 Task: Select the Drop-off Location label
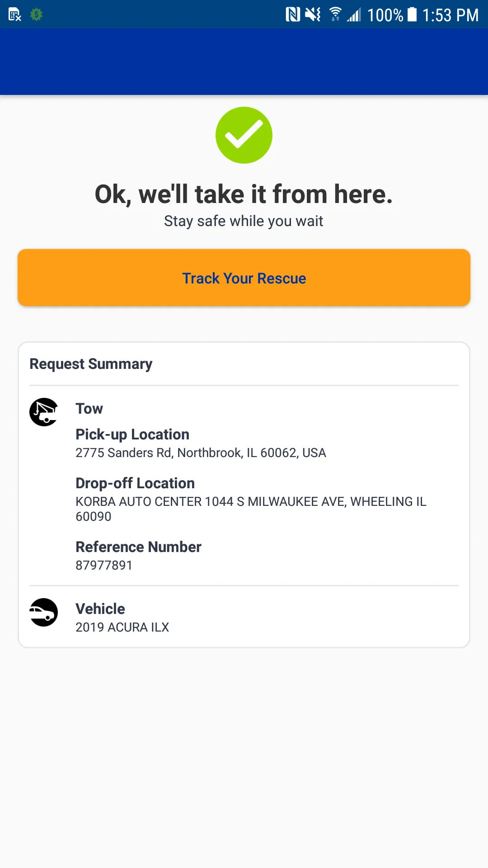click(135, 483)
